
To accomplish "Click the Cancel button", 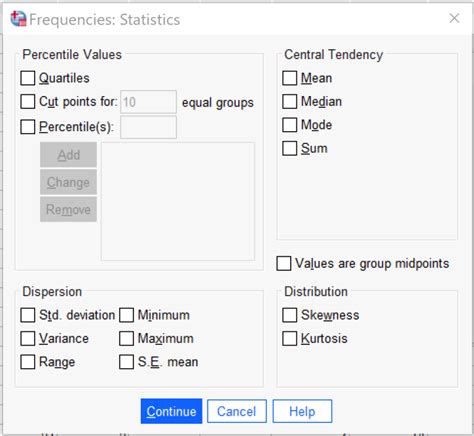I will click(x=237, y=411).
